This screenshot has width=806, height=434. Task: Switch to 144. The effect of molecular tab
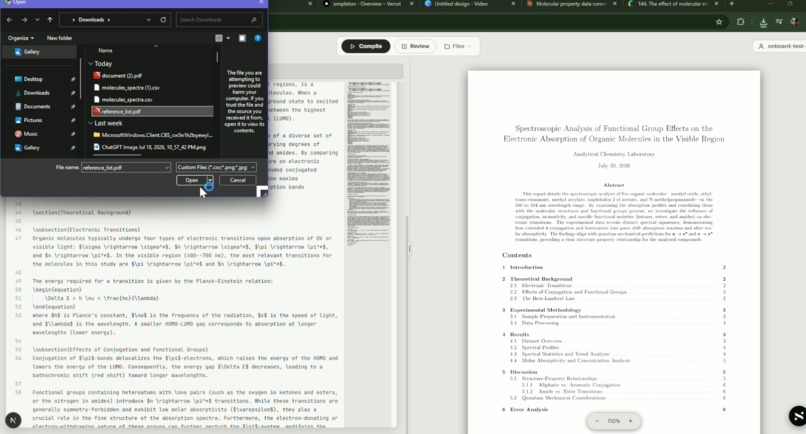tap(672, 4)
